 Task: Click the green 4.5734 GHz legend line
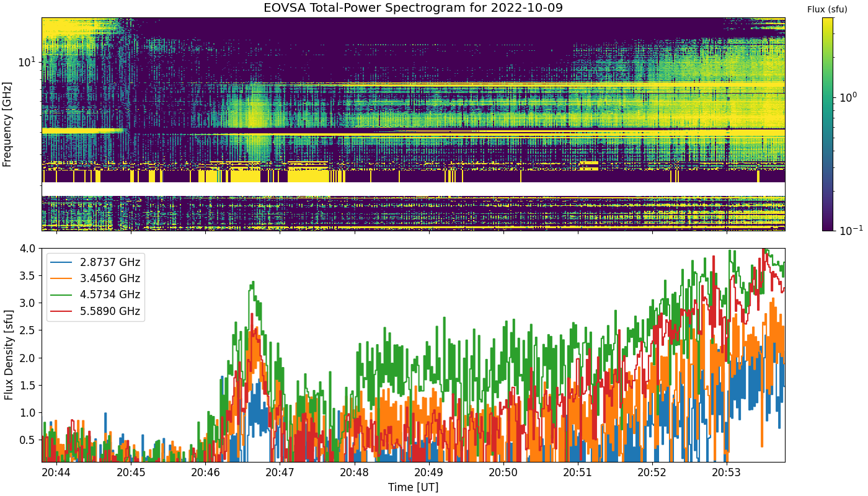point(63,294)
